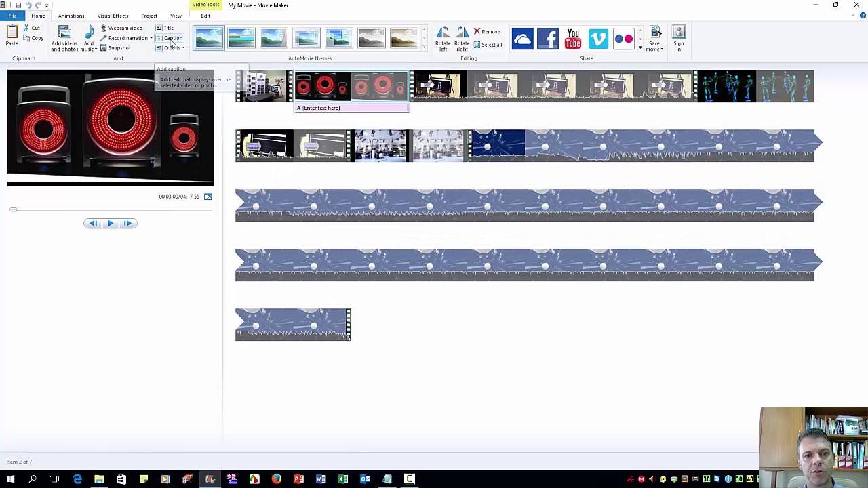Select the red speakers clip on timeline
868x488 pixels.
pyautogui.click(x=351, y=86)
